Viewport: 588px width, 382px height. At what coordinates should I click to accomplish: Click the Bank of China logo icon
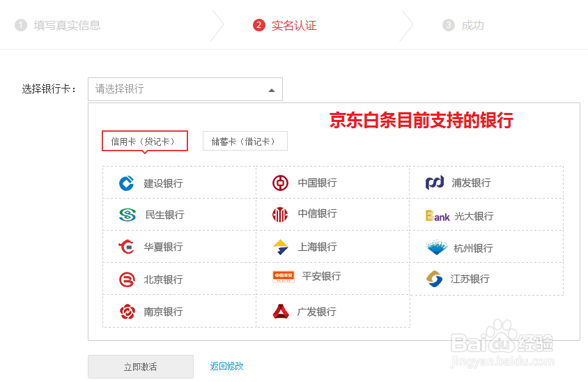click(x=280, y=183)
